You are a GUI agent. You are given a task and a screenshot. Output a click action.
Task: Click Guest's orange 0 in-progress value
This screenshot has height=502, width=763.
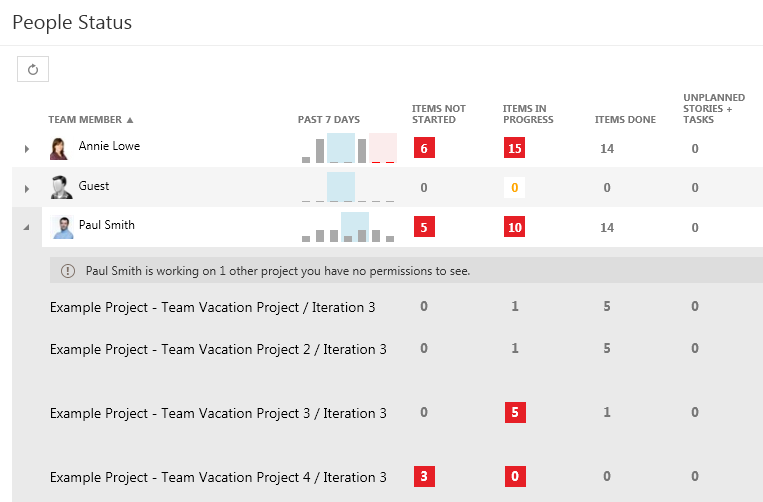pos(514,188)
